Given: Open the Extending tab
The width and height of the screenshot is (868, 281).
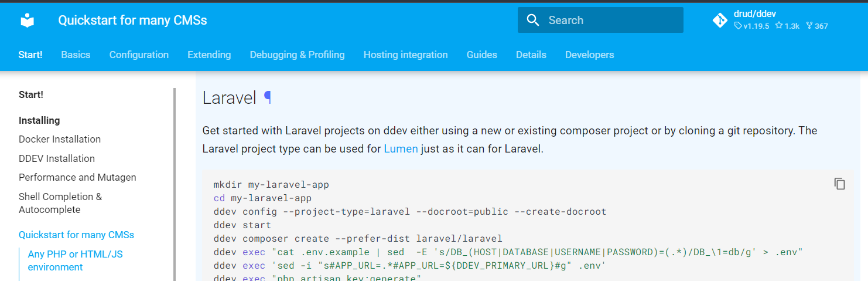Looking at the screenshot, I should (209, 55).
